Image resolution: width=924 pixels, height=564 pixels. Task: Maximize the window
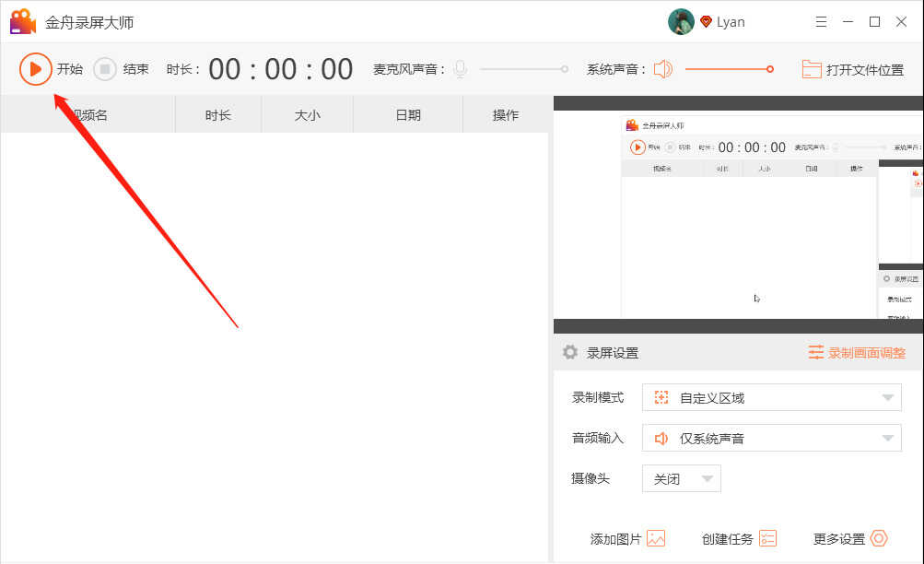(x=874, y=22)
